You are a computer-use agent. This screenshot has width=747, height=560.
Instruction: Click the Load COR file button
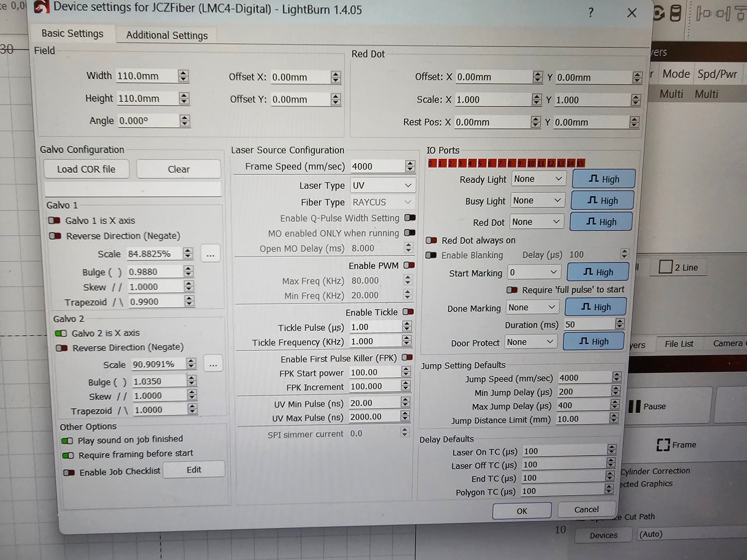pos(86,170)
